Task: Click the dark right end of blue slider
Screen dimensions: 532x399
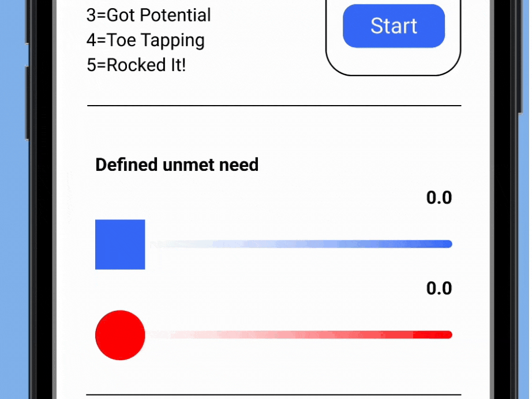Action: pos(441,244)
